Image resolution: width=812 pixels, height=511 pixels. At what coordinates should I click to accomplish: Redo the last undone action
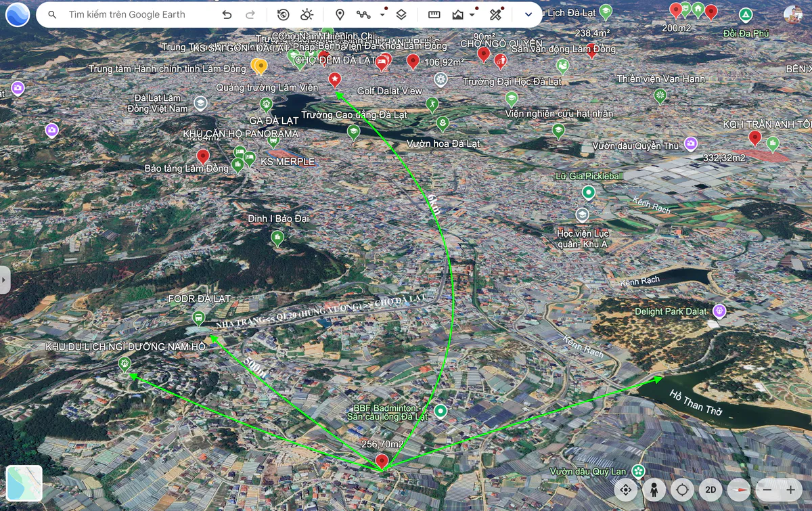[x=250, y=14]
